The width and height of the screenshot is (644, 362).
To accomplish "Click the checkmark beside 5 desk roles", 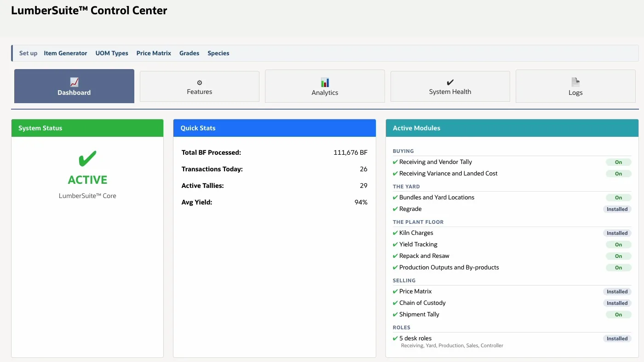I will pos(395,339).
